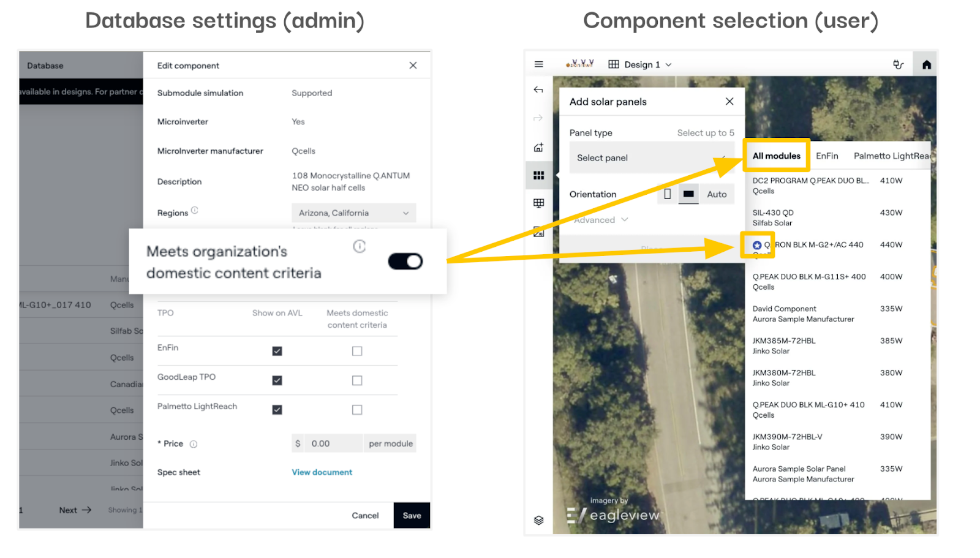Open the layers icon at bottom left

(x=539, y=520)
